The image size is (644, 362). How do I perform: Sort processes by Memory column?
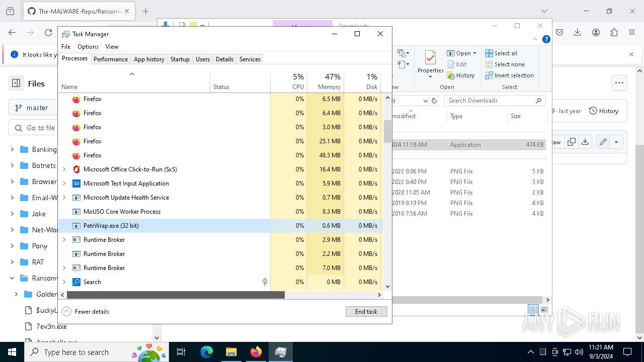pyautogui.click(x=326, y=82)
